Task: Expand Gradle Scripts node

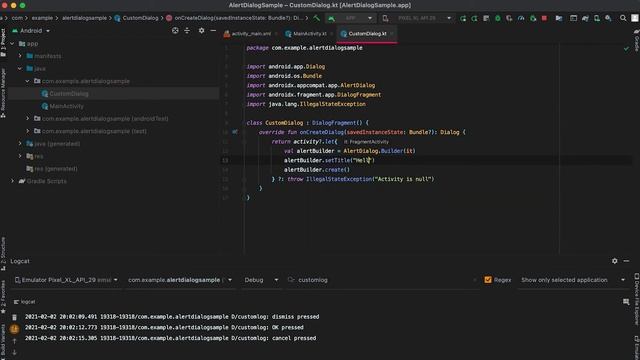Action: (x=12, y=181)
